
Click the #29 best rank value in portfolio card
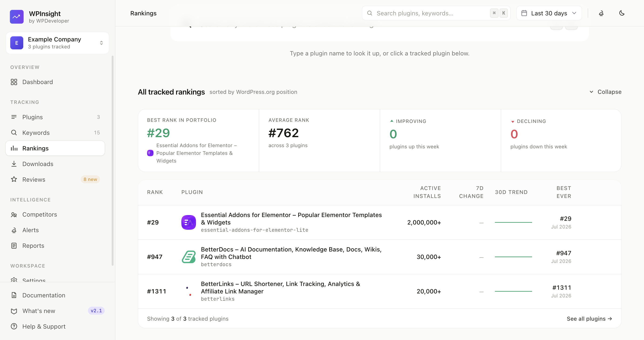(x=158, y=133)
